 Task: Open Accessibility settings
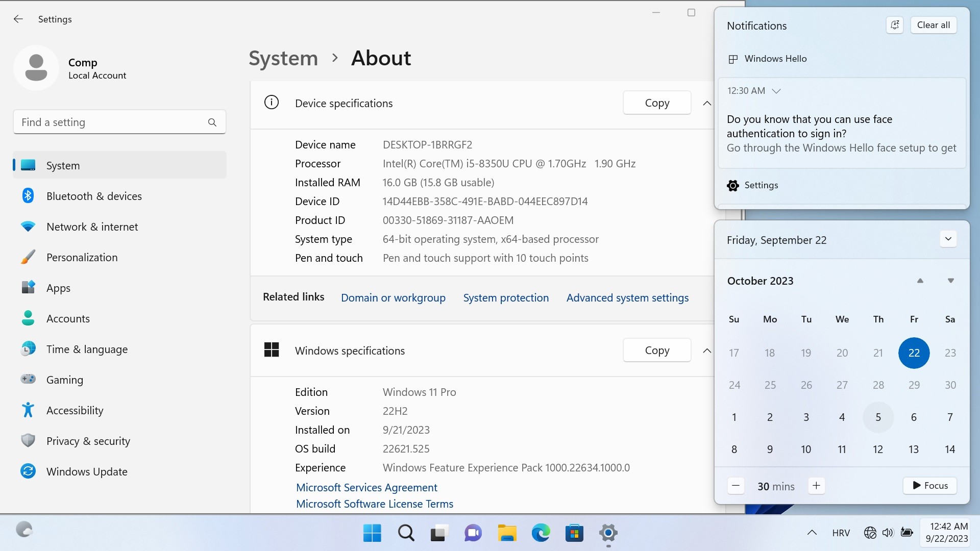click(119, 410)
